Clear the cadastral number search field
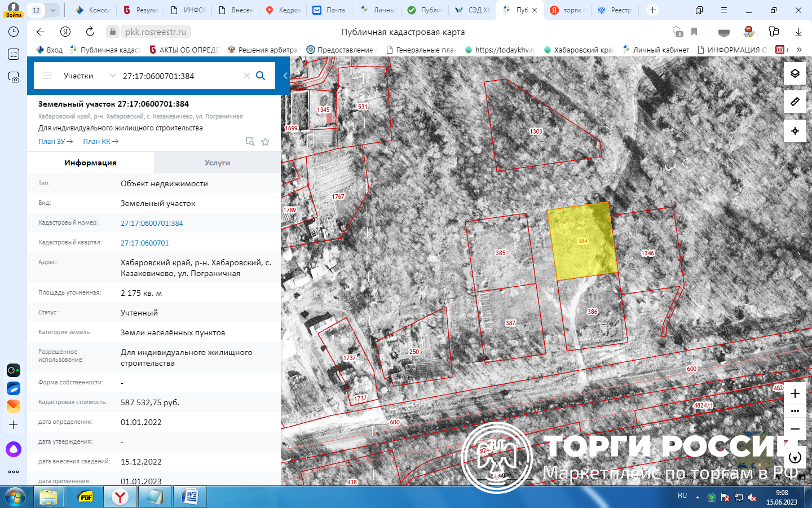 pos(246,76)
